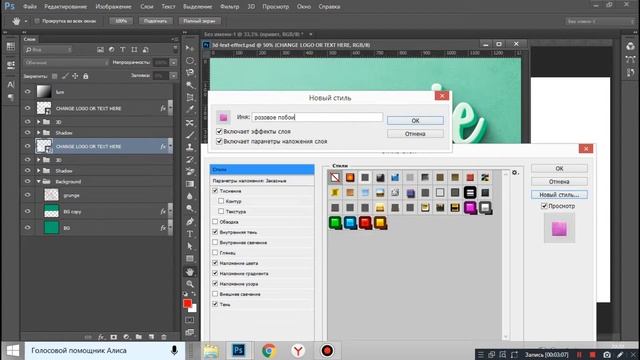Select the Clone Stamp tool
Viewport: 640px width, 360px height.
coord(190,147)
